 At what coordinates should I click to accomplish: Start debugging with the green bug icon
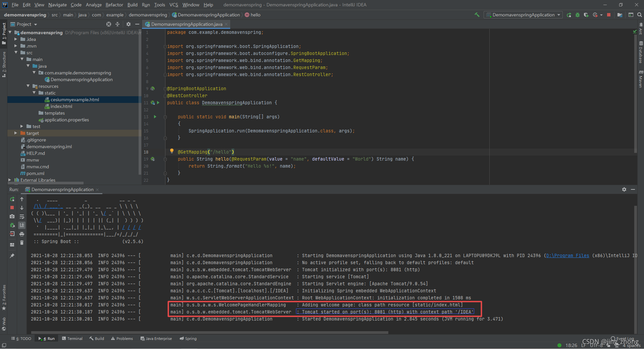pos(578,15)
